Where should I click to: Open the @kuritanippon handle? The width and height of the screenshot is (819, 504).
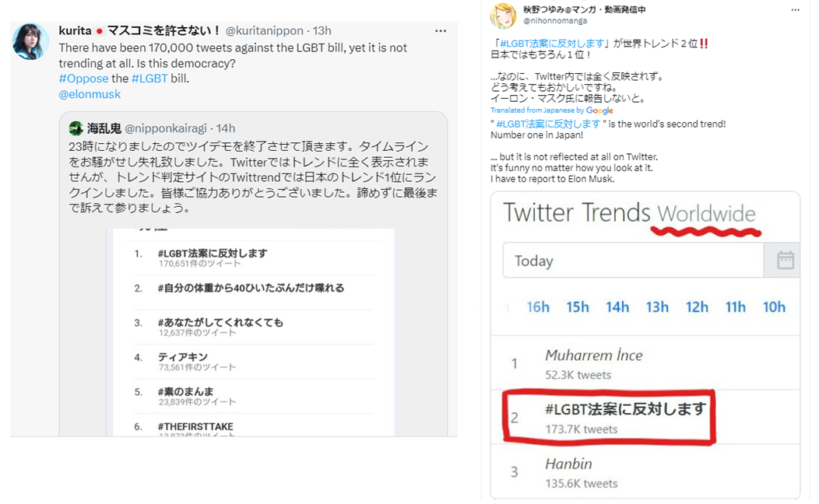[264, 31]
